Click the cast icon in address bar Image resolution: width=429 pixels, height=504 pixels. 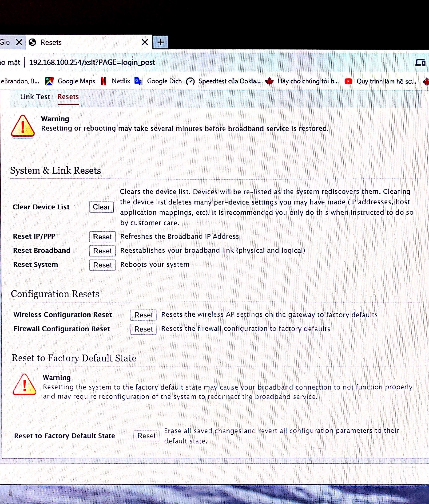click(x=420, y=63)
